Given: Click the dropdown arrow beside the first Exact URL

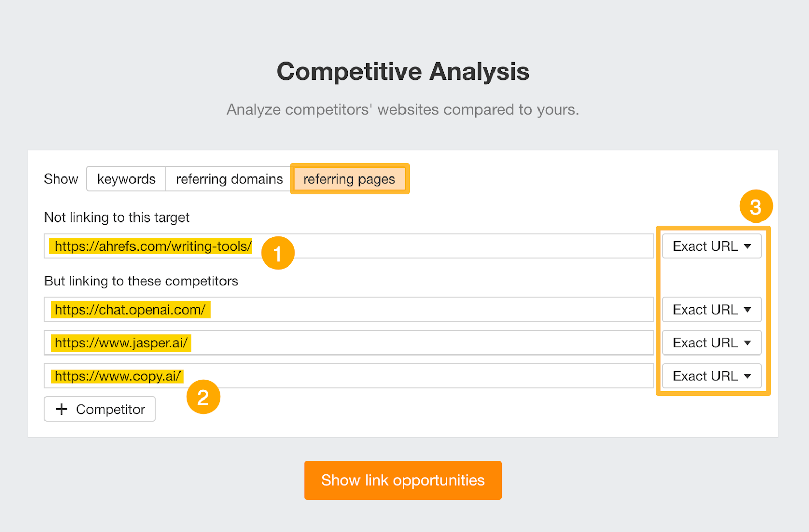Looking at the screenshot, I should point(748,246).
